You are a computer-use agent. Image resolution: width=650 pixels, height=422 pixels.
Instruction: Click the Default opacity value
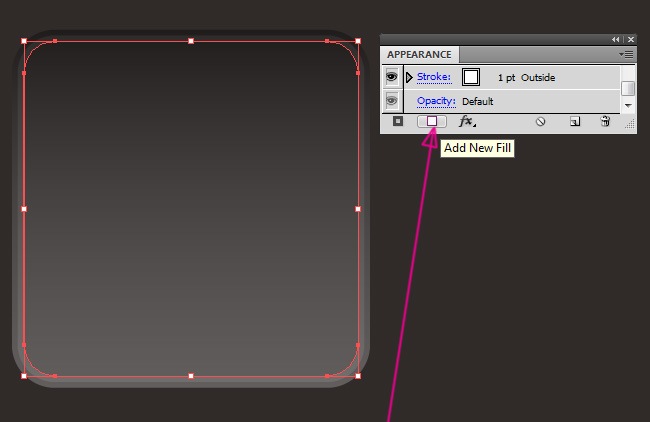478,101
